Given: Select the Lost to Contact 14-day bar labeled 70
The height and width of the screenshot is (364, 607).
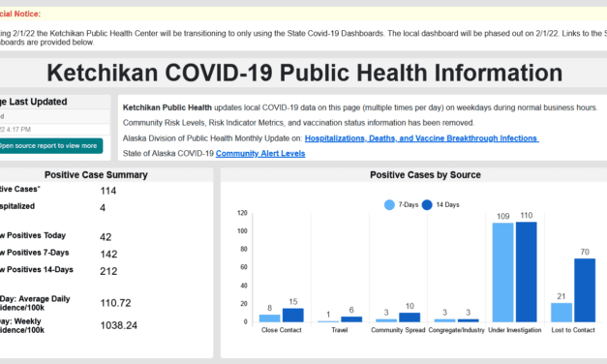Looking at the screenshot, I should (x=585, y=290).
